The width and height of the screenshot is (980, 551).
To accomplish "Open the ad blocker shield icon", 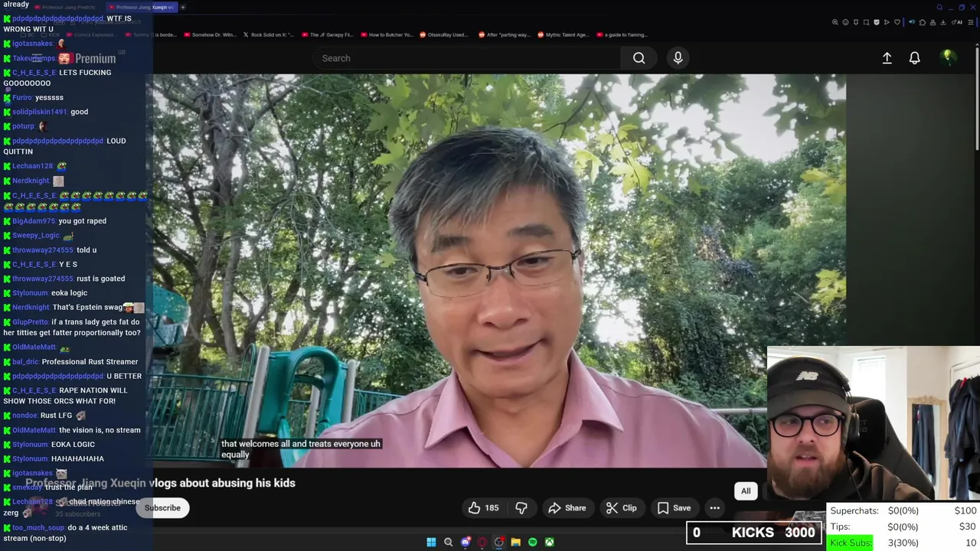I will tap(877, 22).
